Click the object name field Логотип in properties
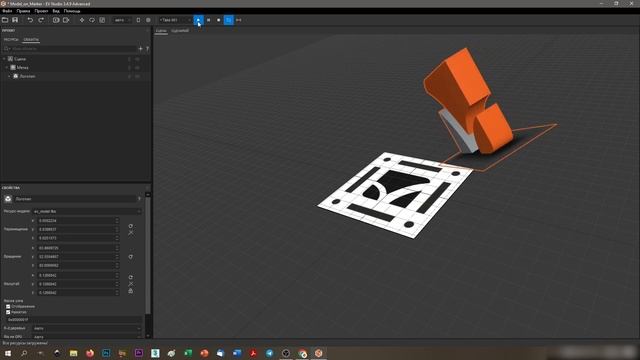 point(75,199)
